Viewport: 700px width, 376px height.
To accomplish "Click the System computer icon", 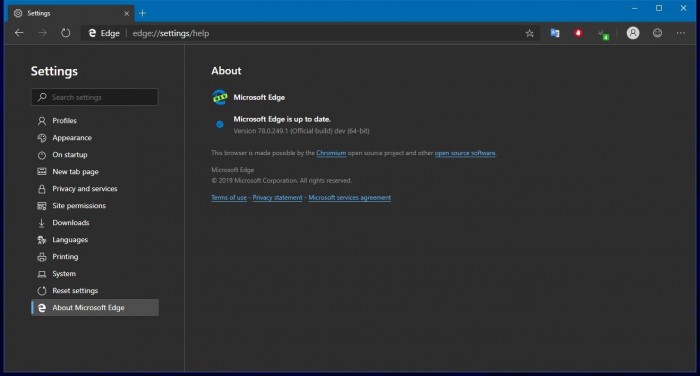I will [42, 274].
